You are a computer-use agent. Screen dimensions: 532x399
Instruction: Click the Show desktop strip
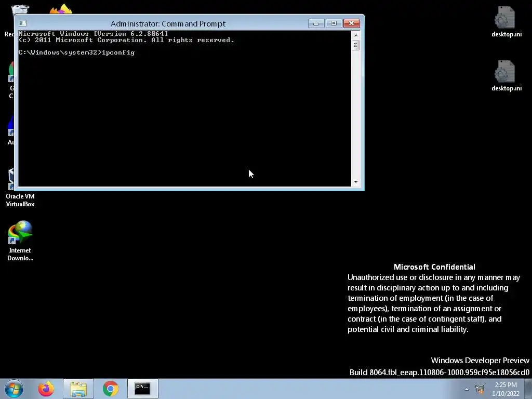point(529,389)
